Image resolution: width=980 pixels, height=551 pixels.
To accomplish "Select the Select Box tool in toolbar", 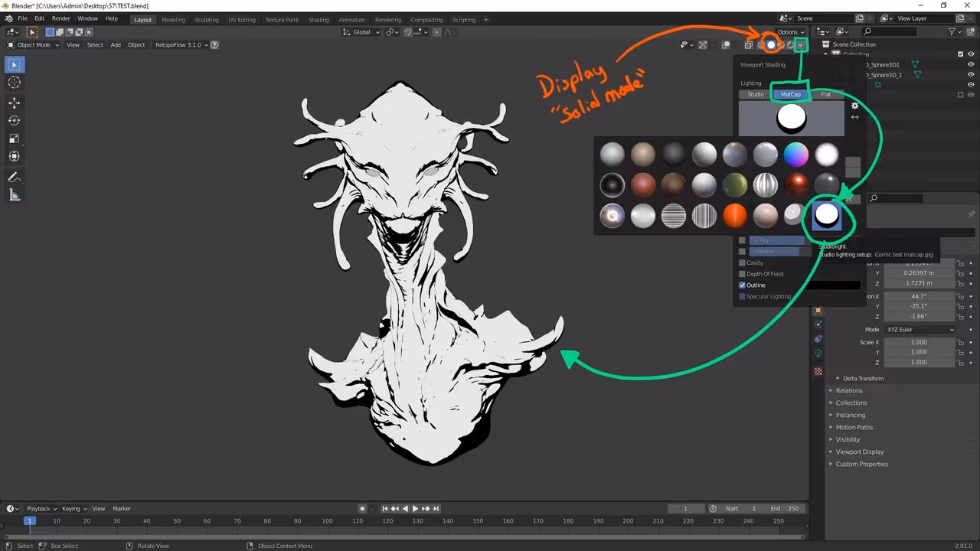I will [14, 65].
